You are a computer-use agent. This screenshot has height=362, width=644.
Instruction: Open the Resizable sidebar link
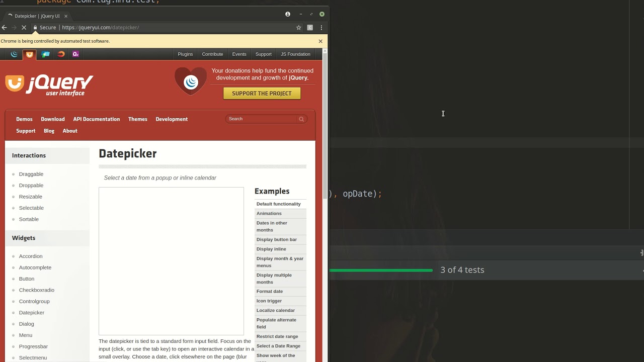pos(31,197)
